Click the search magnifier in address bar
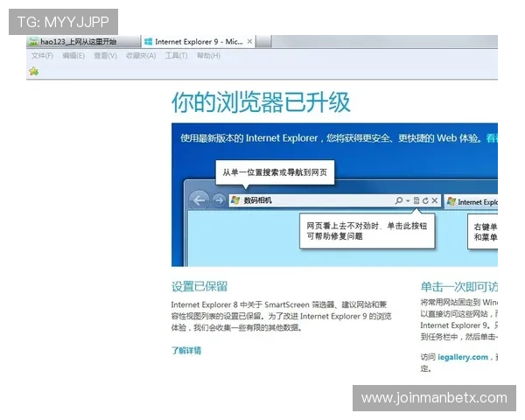The image size is (525, 420). pyautogui.click(x=399, y=200)
